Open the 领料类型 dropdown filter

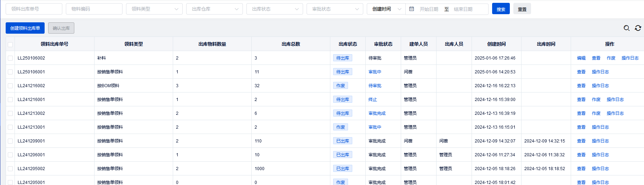click(x=154, y=9)
